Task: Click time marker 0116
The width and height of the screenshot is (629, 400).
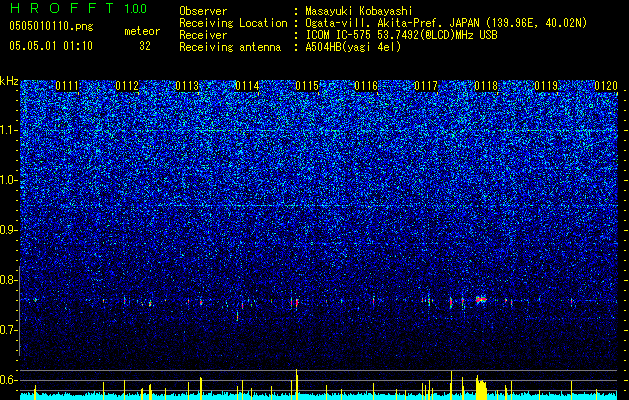Action: click(x=366, y=86)
